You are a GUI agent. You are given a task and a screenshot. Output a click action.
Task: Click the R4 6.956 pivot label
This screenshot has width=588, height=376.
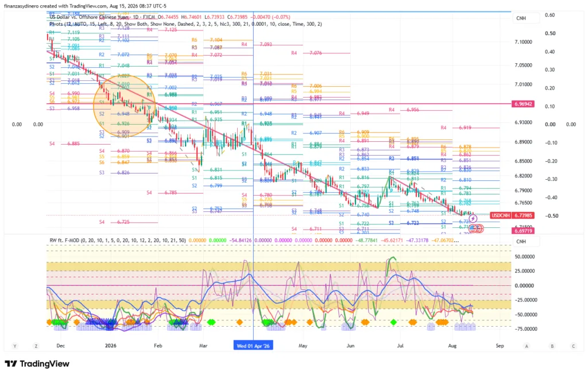pyautogui.click(x=404, y=110)
